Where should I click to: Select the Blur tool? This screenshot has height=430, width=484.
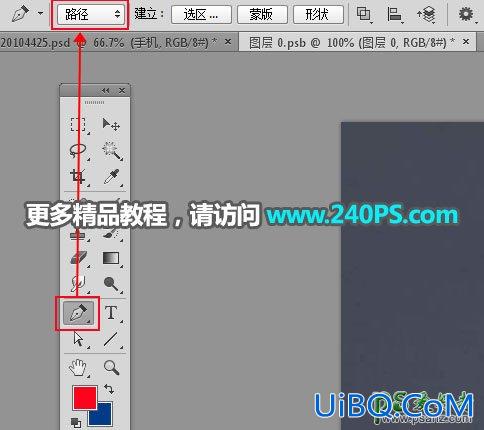(x=78, y=284)
